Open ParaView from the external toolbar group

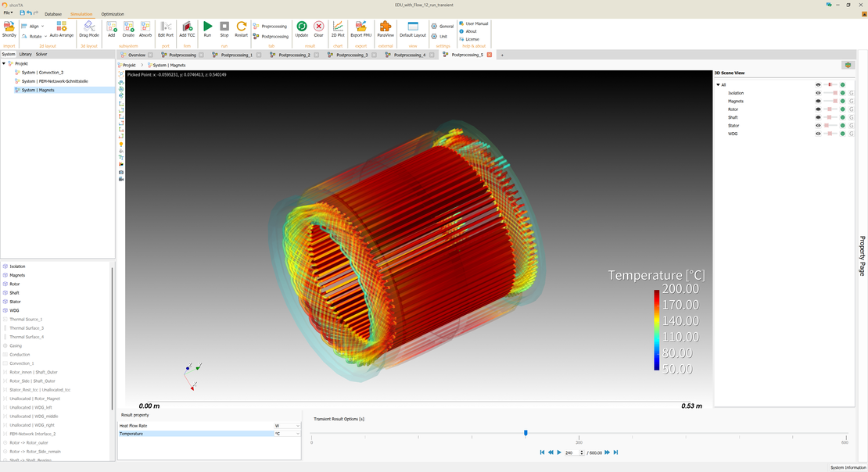384,27
